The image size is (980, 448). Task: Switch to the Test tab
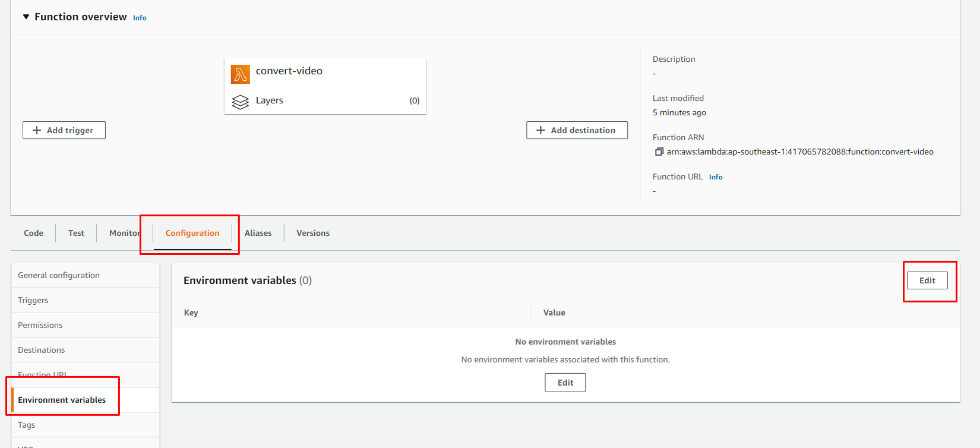click(x=76, y=233)
